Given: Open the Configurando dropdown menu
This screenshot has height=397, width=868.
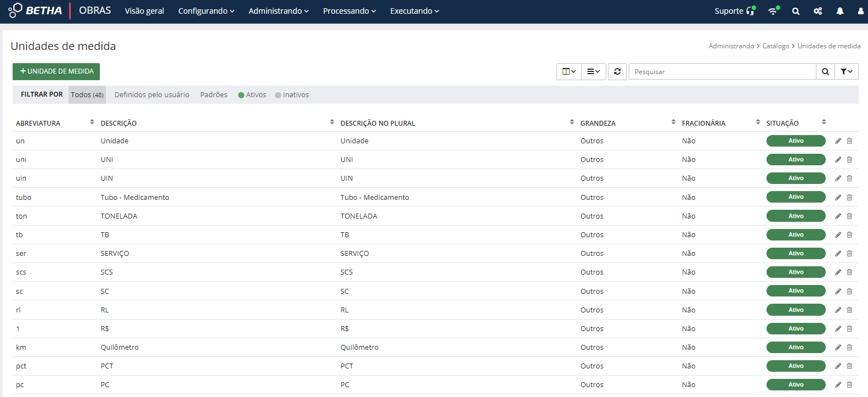Looking at the screenshot, I should pyautogui.click(x=206, y=11).
